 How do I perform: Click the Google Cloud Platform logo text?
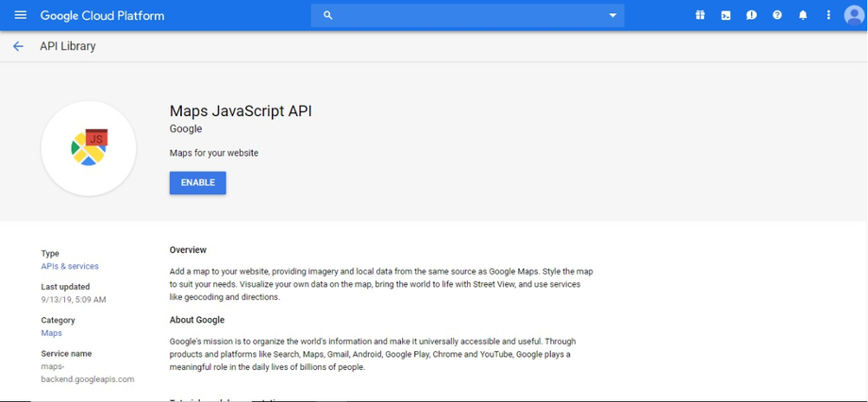(x=103, y=15)
